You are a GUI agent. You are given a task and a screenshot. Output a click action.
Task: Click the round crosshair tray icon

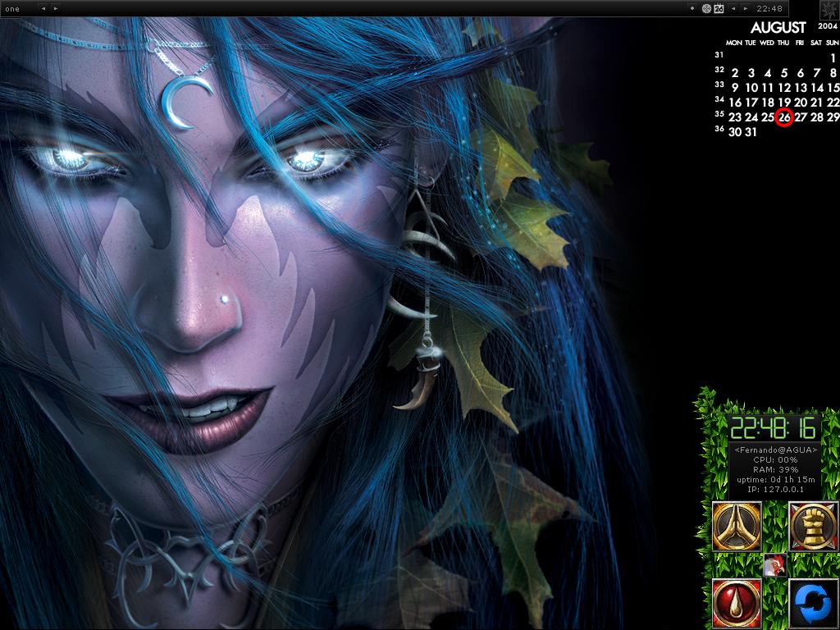[x=706, y=8]
